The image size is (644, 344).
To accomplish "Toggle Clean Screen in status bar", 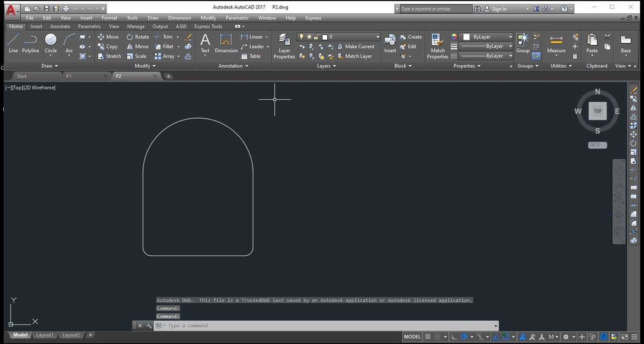I will tap(625, 337).
